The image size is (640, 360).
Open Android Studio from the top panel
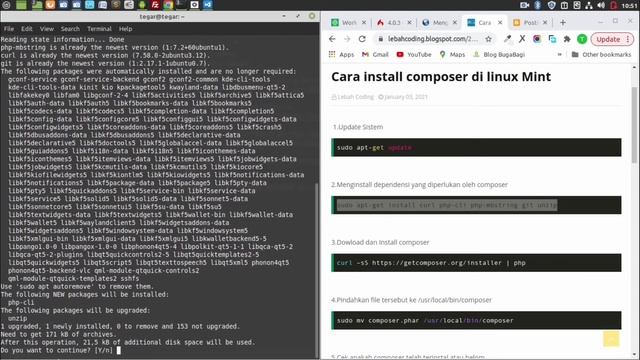[x=142, y=5]
